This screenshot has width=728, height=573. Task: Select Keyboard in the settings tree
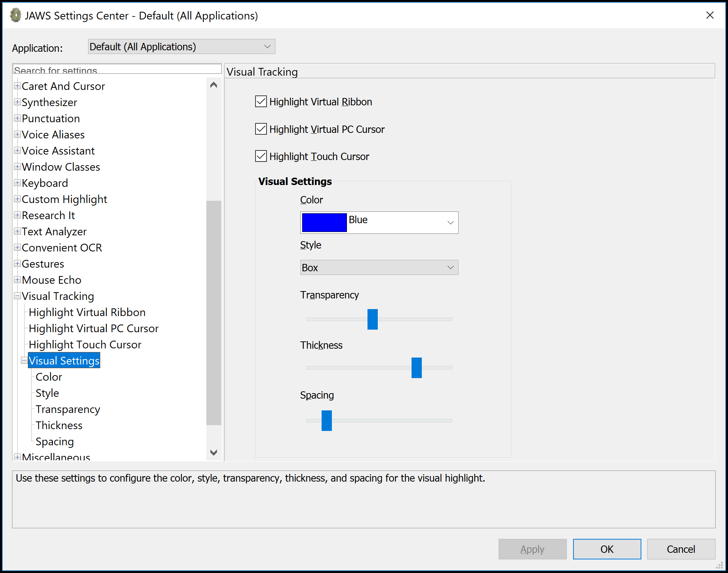pos(45,183)
